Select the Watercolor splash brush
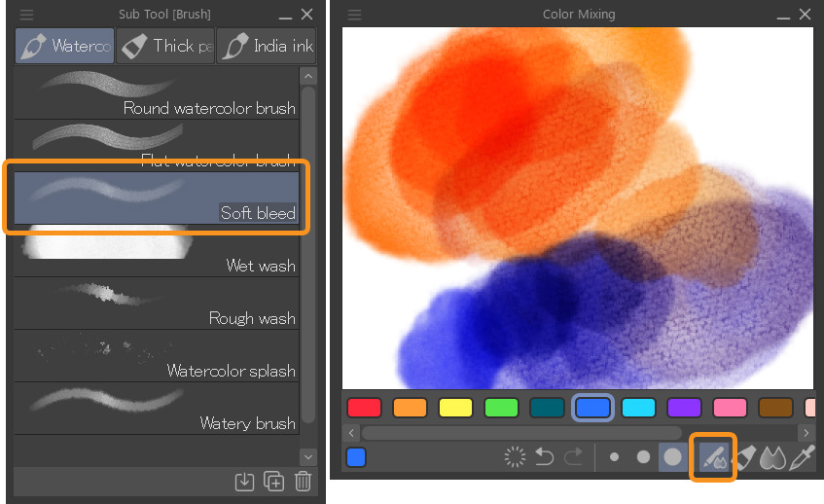The width and height of the screenshot is (824, 504). tap(156, 356)
